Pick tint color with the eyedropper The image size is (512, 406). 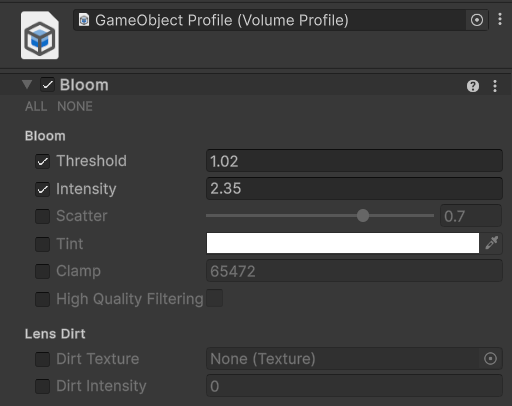click(492, 243)
